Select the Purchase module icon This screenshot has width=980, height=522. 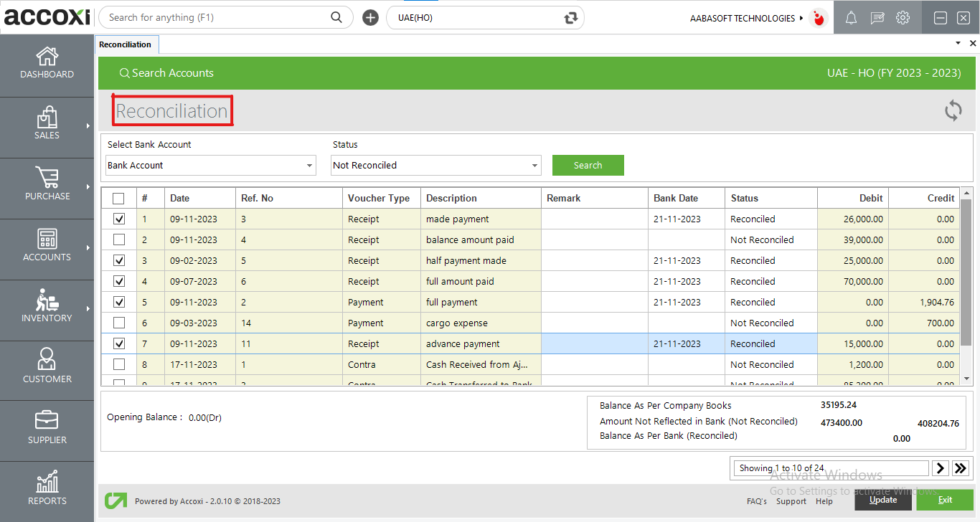tap(47, 186)
